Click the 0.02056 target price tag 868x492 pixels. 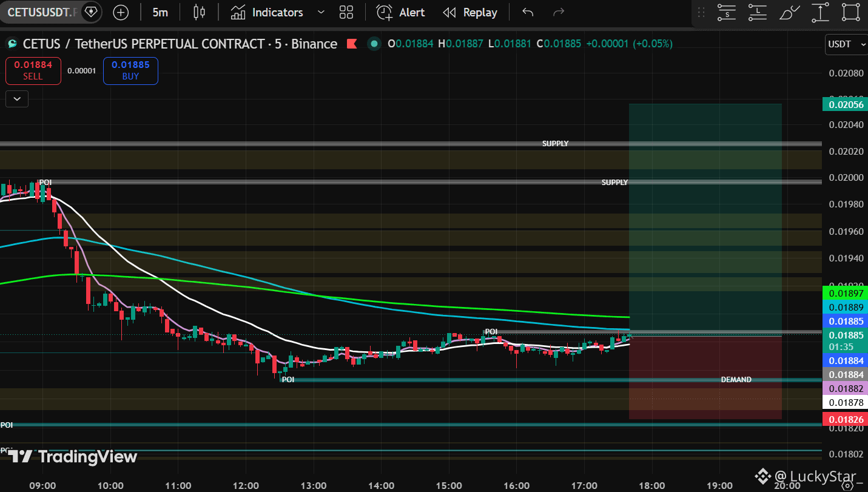tap(845, 104)
